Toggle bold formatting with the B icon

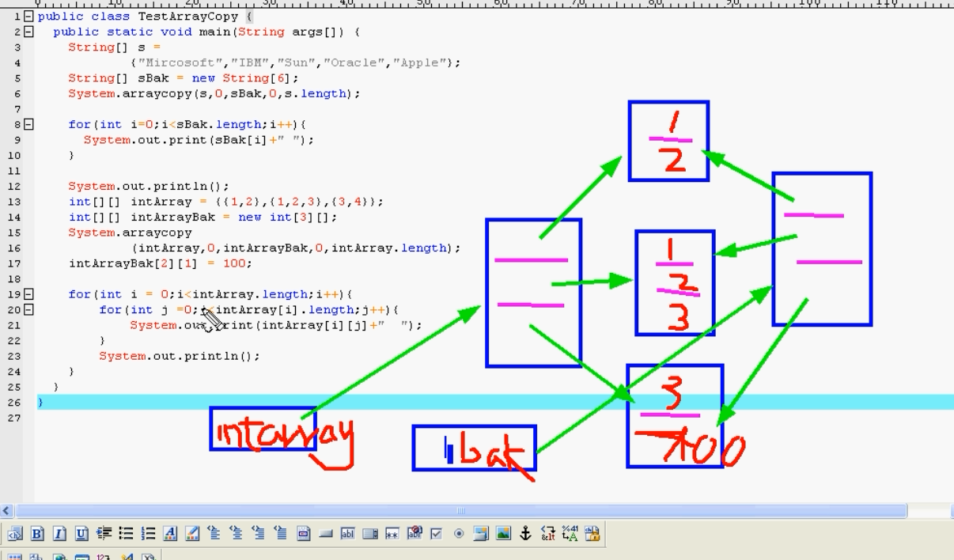point(37,534)
